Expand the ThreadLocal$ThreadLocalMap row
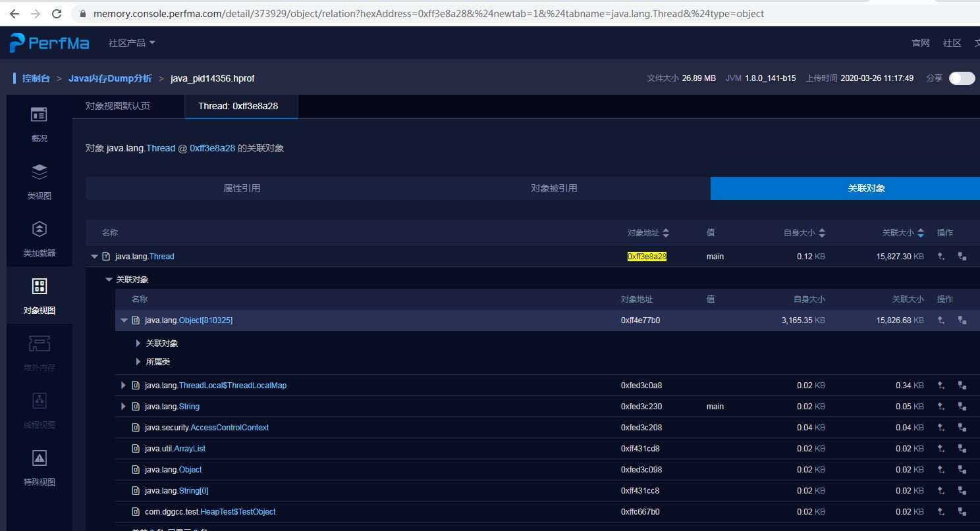Image resolution: width=980 pixels, height=531 pixels. point(123,386)
